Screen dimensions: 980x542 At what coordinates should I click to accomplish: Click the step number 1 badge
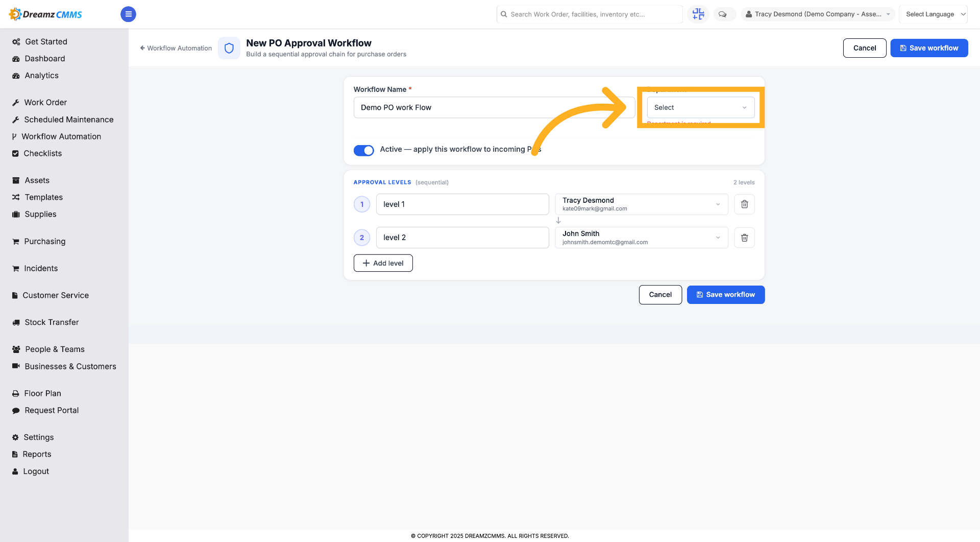[x=362, y=204]
